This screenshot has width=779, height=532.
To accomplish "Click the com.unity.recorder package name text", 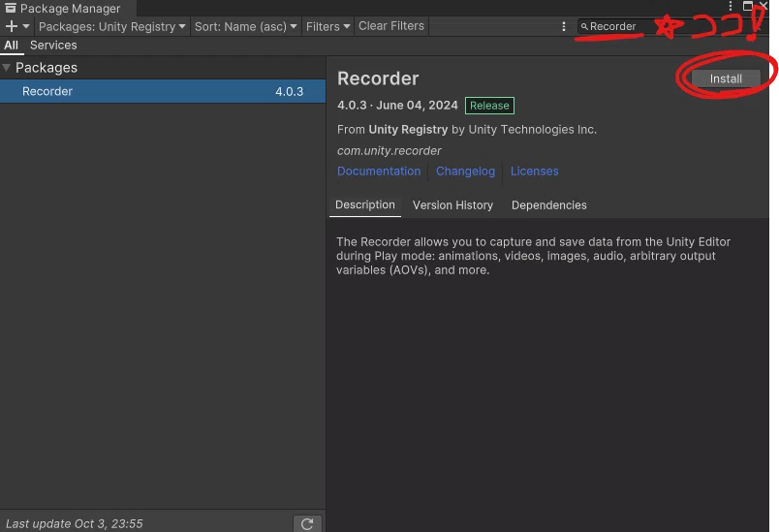I will tap(389, 150).
